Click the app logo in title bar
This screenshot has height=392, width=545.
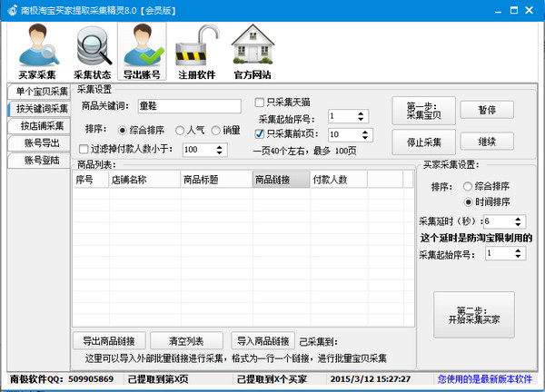(x=11, y=8)
